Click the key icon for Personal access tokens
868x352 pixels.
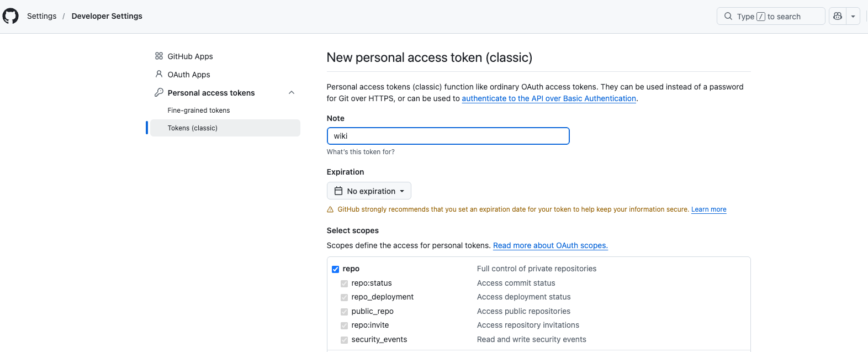tap(159, 92)
